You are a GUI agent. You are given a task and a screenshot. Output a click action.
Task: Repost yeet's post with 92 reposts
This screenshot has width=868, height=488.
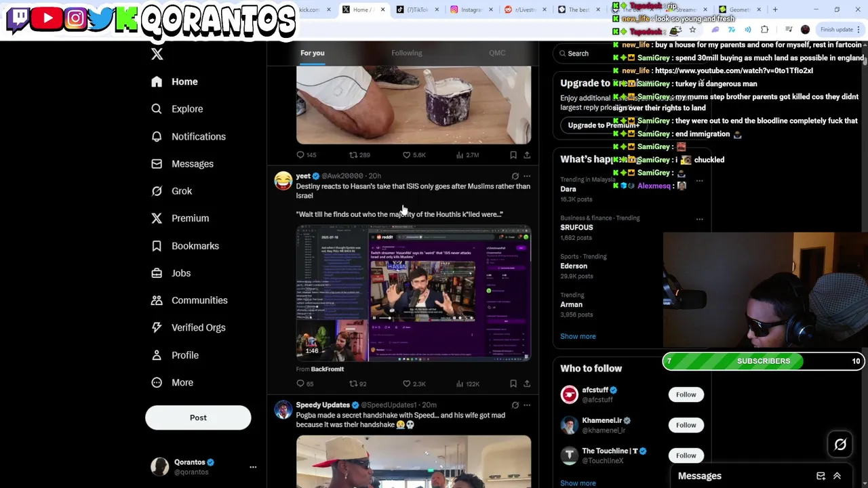pyautogui.click(x=357, y=384)
